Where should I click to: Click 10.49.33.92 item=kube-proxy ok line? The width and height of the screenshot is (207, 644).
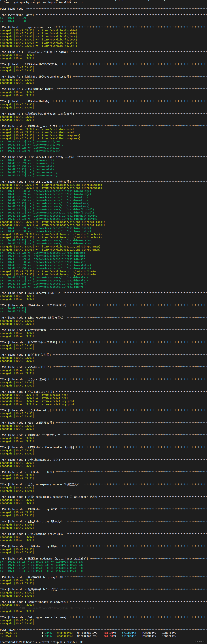pyautogui.click(x=29, y=175)
